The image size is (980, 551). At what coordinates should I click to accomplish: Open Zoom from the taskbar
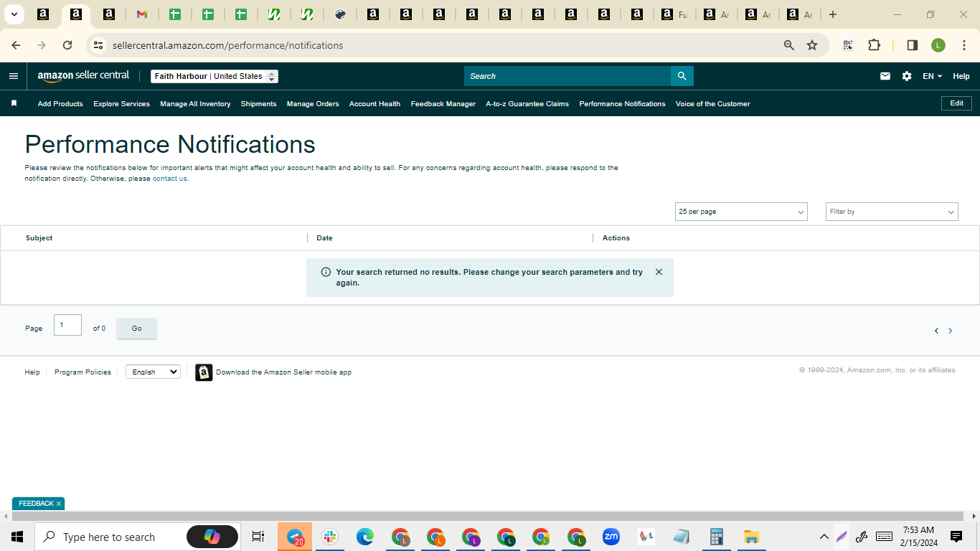click(x=611, y=537)
